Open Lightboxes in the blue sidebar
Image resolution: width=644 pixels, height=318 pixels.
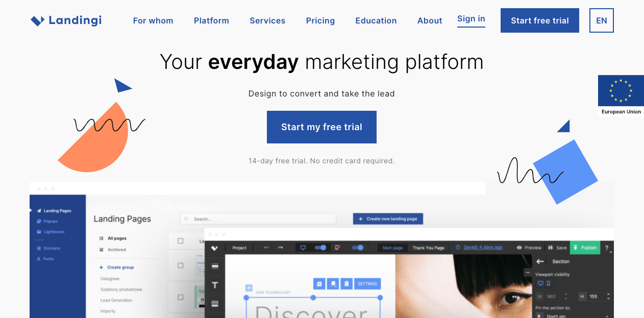point(51,232)
